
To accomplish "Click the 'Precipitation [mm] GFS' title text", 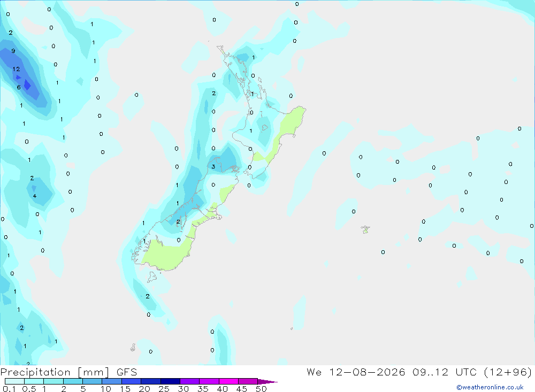I will pos(68,372).
